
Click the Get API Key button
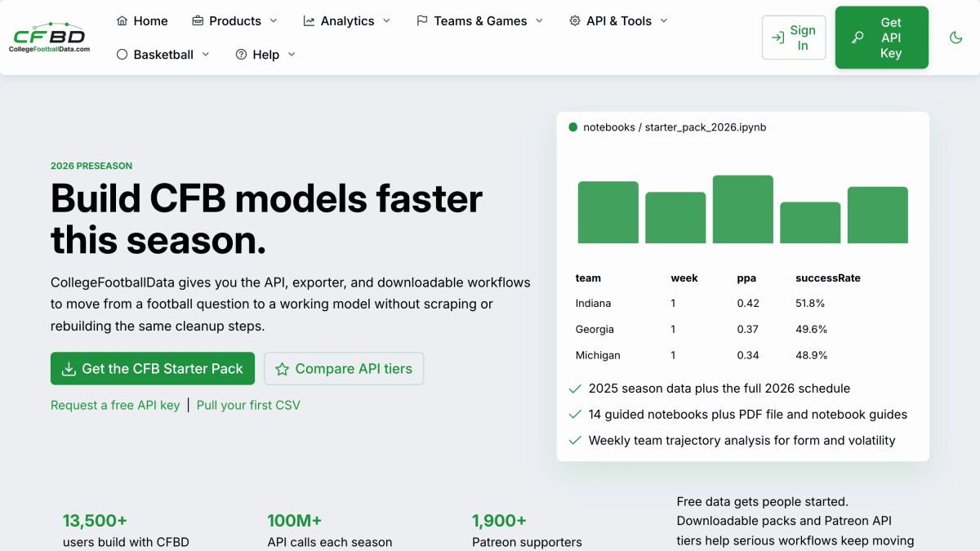[x=882, y=38]
